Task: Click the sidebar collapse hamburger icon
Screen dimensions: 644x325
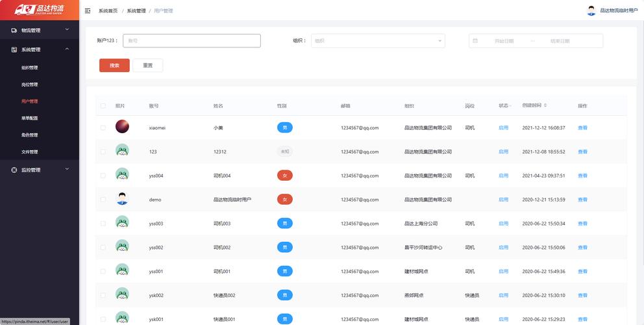Action: point(88,10)
